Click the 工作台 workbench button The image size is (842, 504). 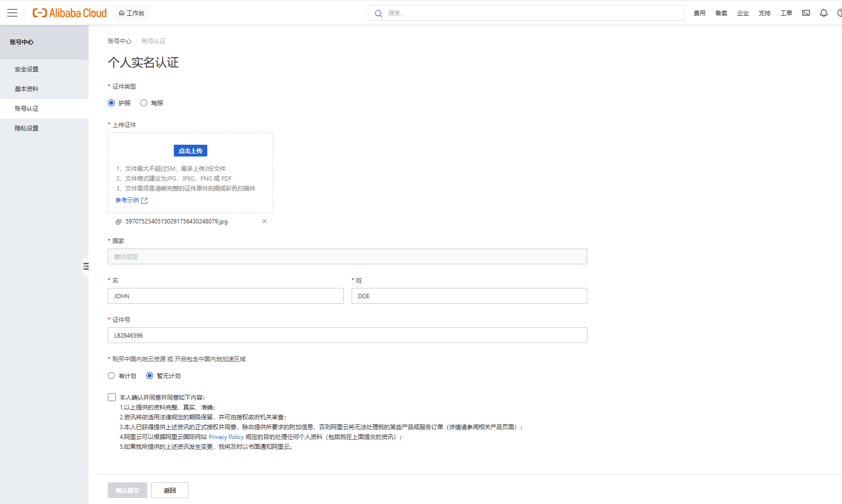131,13
